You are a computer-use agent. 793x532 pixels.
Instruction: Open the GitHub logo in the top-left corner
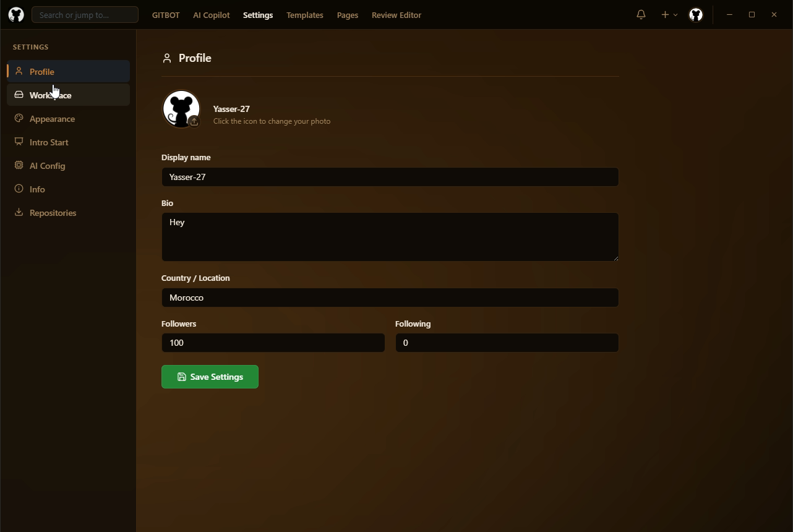pyautogui.click(x=15, y=14)
